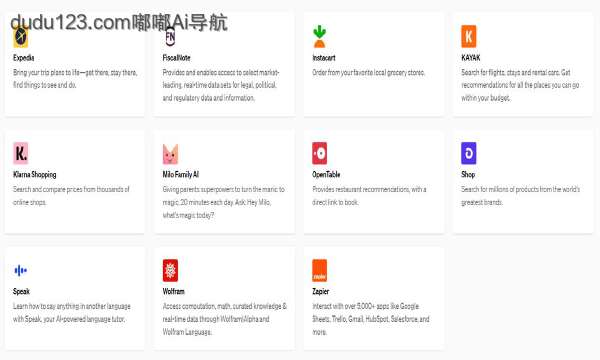Click the Expedia airplane icon
The image size is (600, 360).
pyautogui.click(x=21, y=37)
